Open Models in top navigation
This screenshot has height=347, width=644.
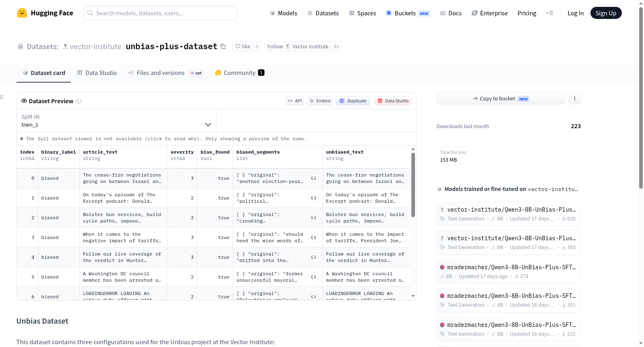click(x=283, y=13)
